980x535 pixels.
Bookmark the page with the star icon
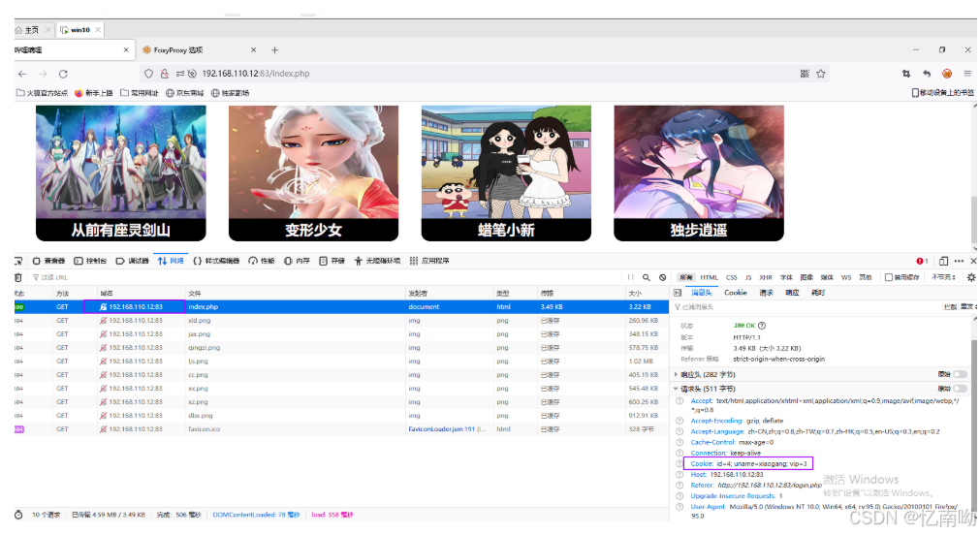821,74
